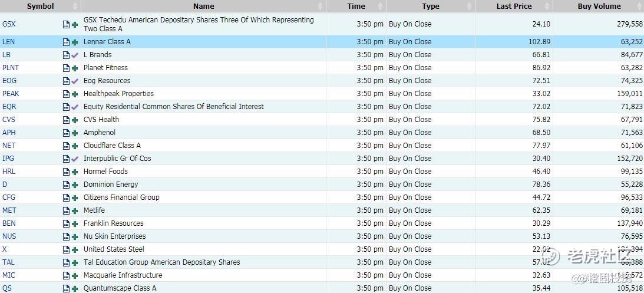Open the document icon beside IPG

66,159
